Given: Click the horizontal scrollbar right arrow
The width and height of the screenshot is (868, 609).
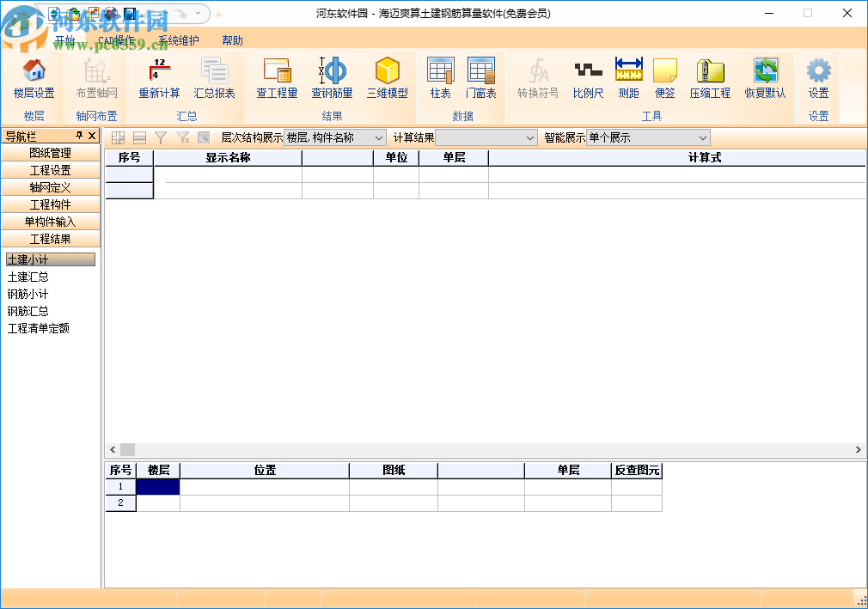Looking at the screenshot, I should click(x=859, y=450).
